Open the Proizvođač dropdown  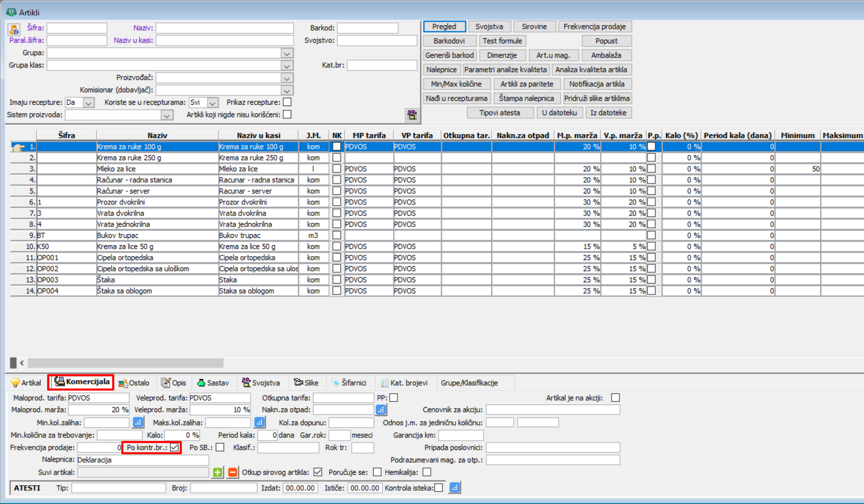pos(287,78)
